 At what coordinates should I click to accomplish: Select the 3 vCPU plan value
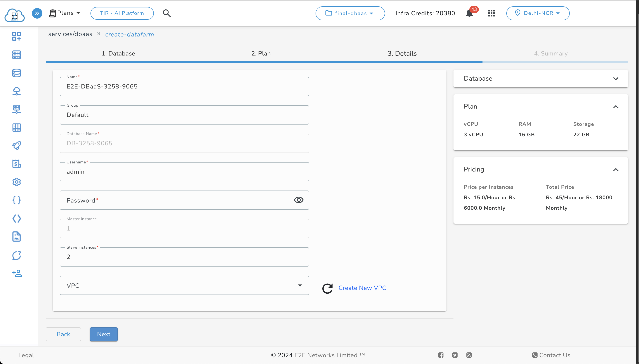(x=473, y=135)
